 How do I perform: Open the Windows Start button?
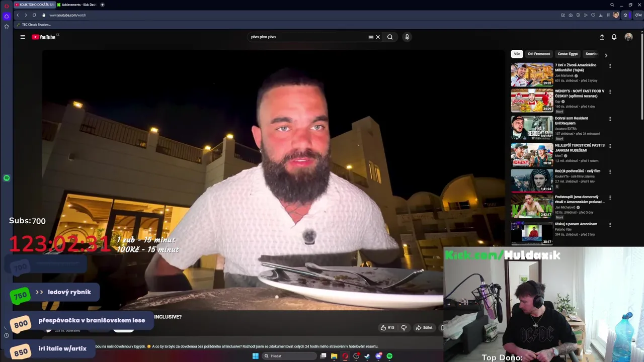click(255, 356)
